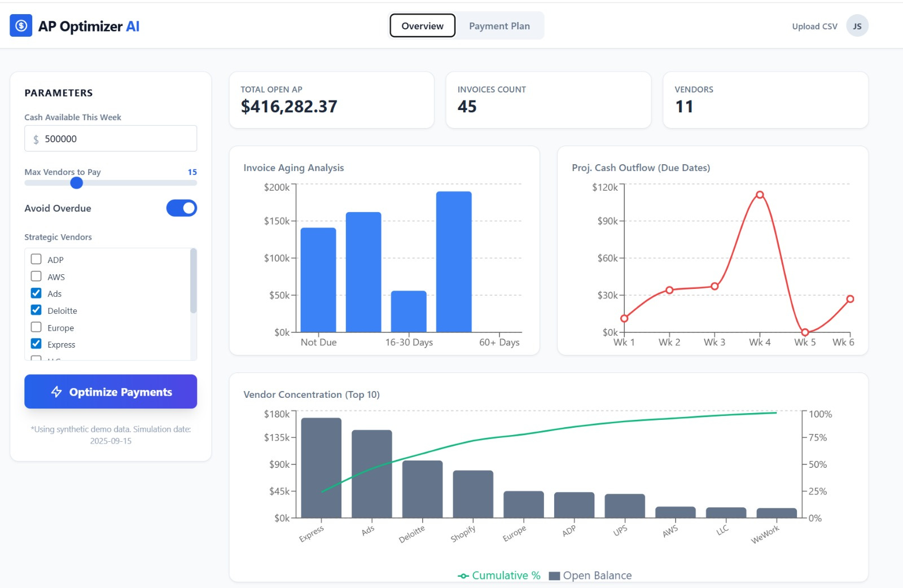Open the JS user avatar
Image resolution: width=903 pixels, height=588 pixels.
coord(857,26)
